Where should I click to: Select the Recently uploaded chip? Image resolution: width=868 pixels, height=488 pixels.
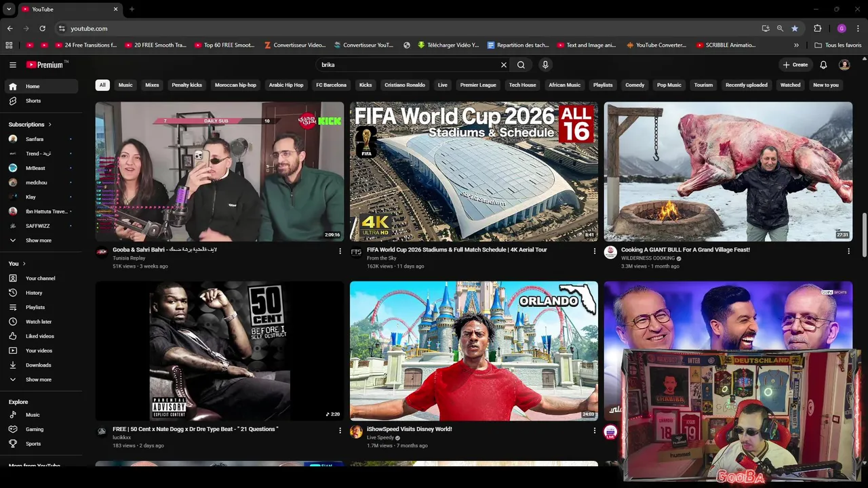[x=747, y=85]
